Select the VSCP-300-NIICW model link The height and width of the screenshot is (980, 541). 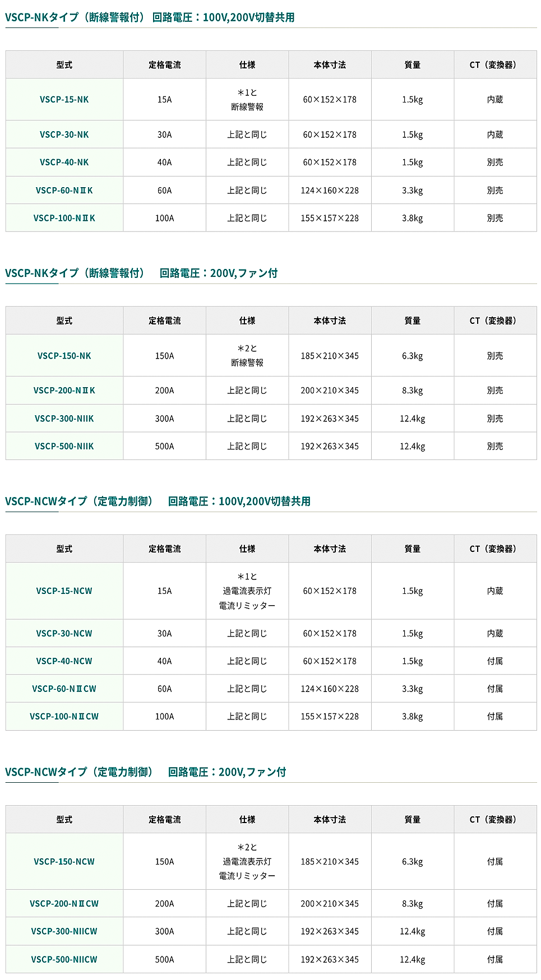64,931
